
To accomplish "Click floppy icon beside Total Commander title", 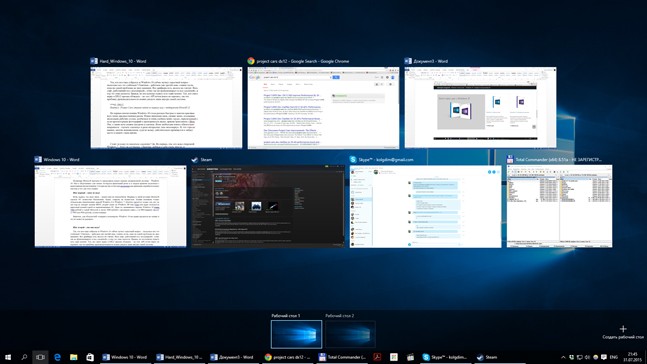I will click(x=510, y=159).
